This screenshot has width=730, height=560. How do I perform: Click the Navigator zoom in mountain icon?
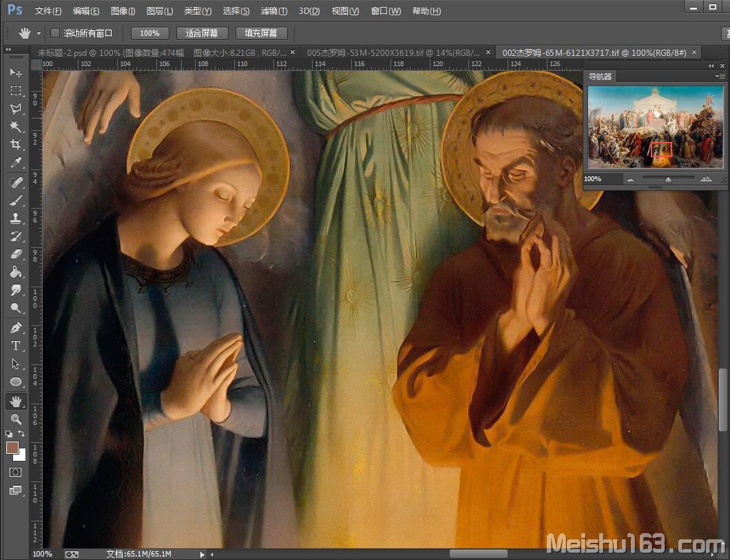706,179
